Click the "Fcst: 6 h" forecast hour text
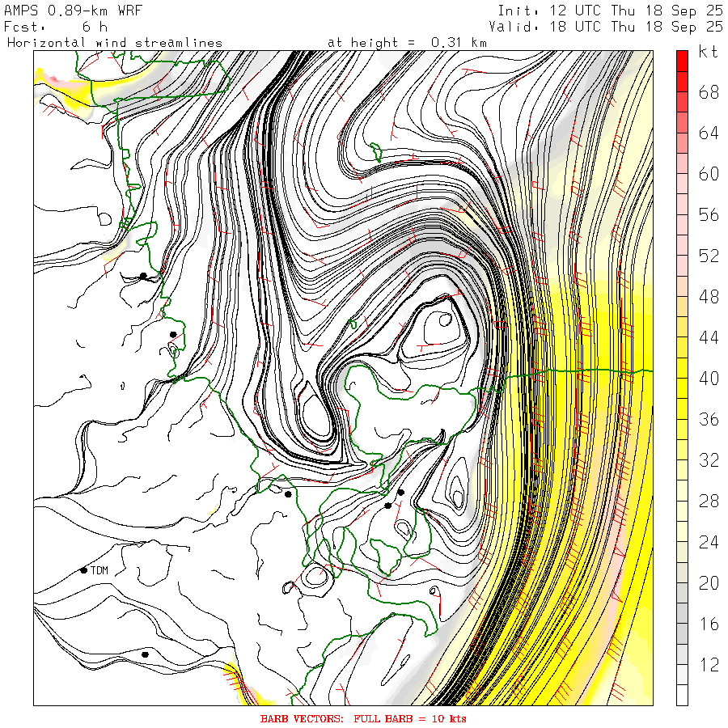728x728 pixels. tap(56, 27)
